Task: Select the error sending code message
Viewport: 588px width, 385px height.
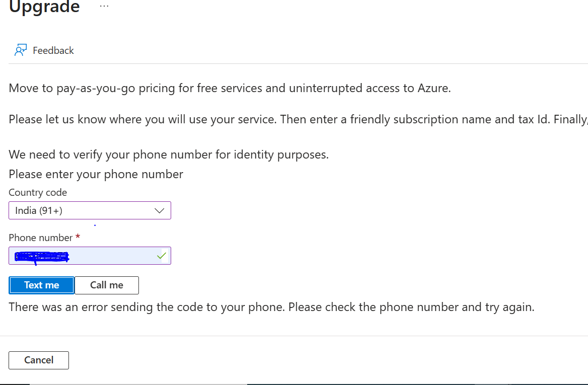Action: pos(271,307)
